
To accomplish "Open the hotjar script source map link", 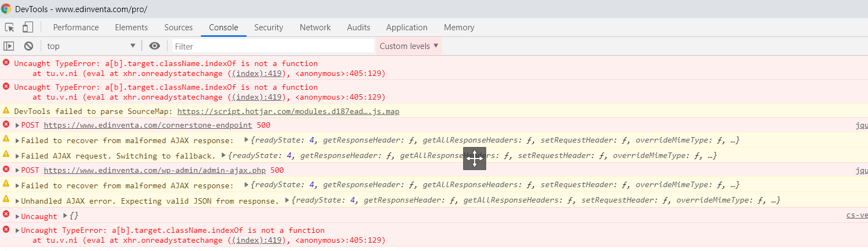I will coord(288,111).
